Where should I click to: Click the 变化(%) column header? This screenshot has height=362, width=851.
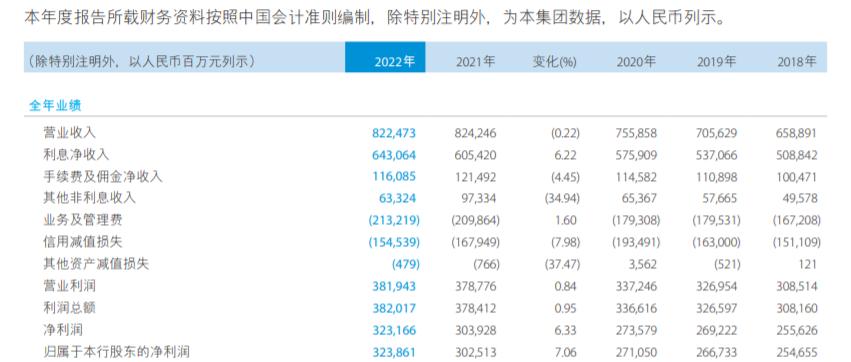(554, 62)
